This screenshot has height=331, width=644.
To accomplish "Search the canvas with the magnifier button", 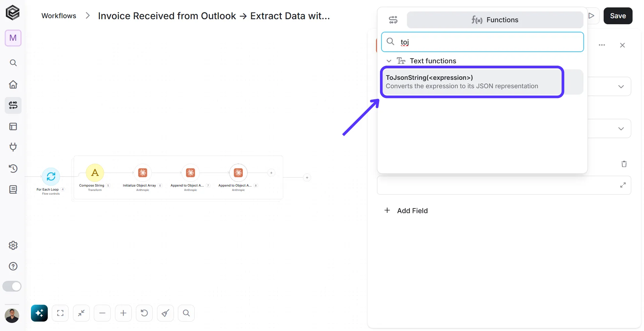I will tap(186, 313).
